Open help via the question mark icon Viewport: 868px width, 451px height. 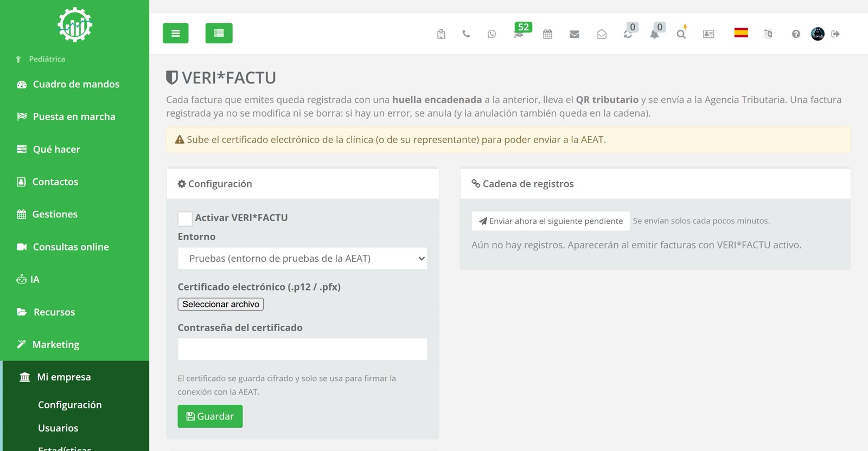click(x=796, y=34)
